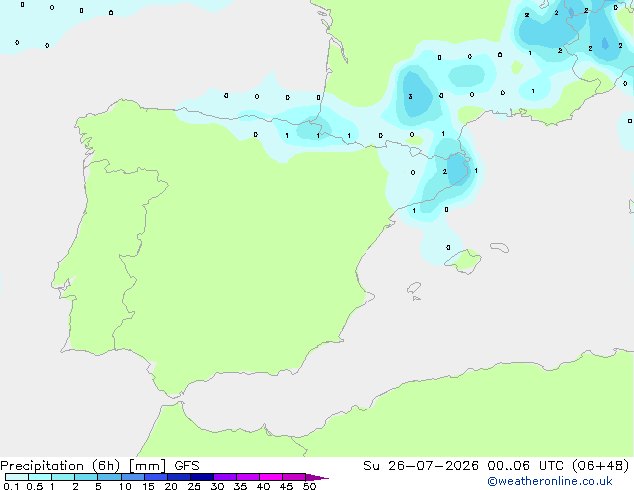This screenshot has height=490, width=634.
Task: Click the '50' legend scale label
Action: (x=309, y=486)
